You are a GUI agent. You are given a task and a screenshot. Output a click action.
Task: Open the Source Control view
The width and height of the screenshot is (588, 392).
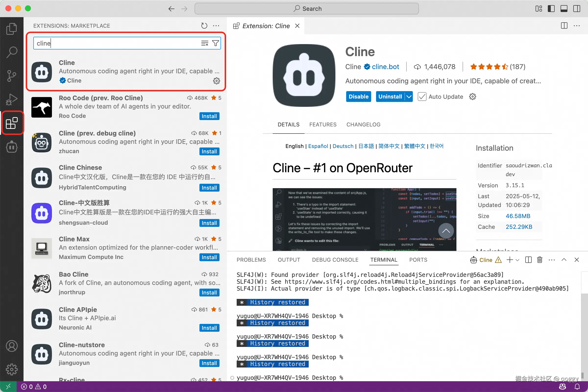tap(12, 75)
